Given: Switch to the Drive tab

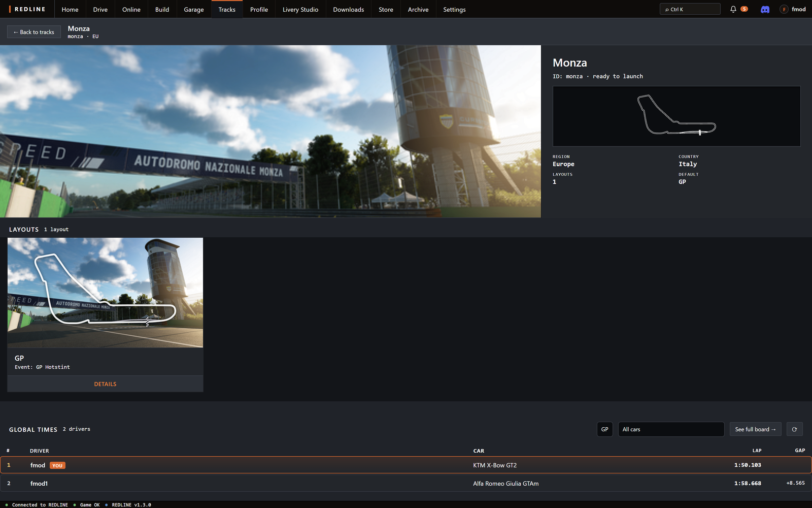Looking at the screenshot, I should 100,9.
